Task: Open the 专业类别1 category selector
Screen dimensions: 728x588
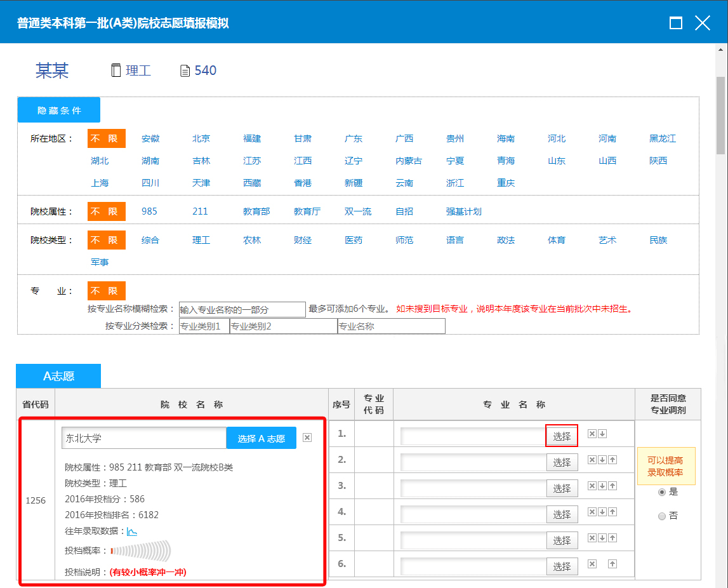Action: [x=204, y=326]
